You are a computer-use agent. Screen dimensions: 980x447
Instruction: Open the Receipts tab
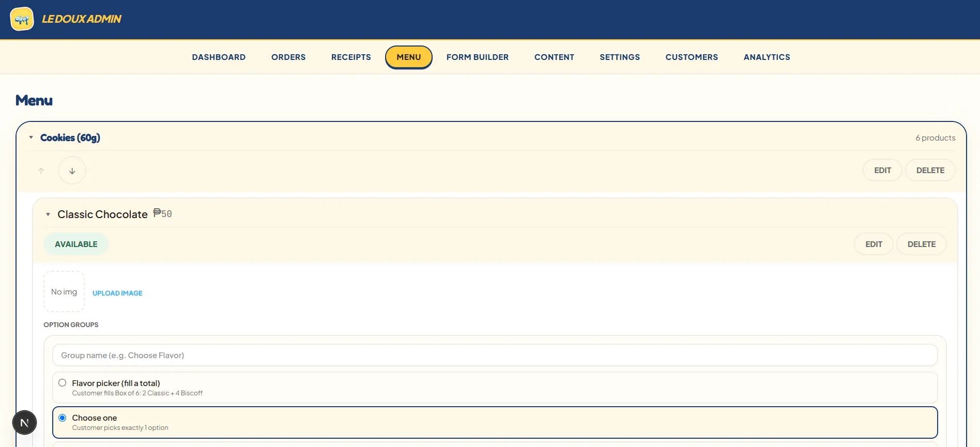(x=351, y=57)
